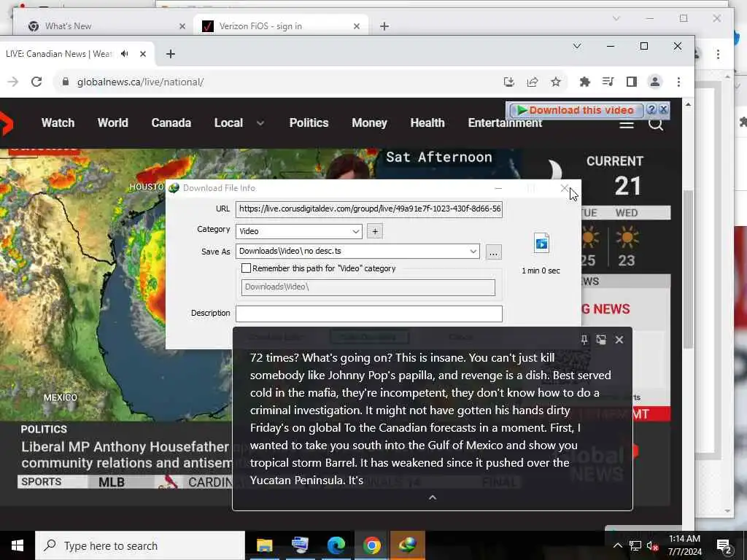Open File Explorer from the taskbar

[x=264, y=545]
